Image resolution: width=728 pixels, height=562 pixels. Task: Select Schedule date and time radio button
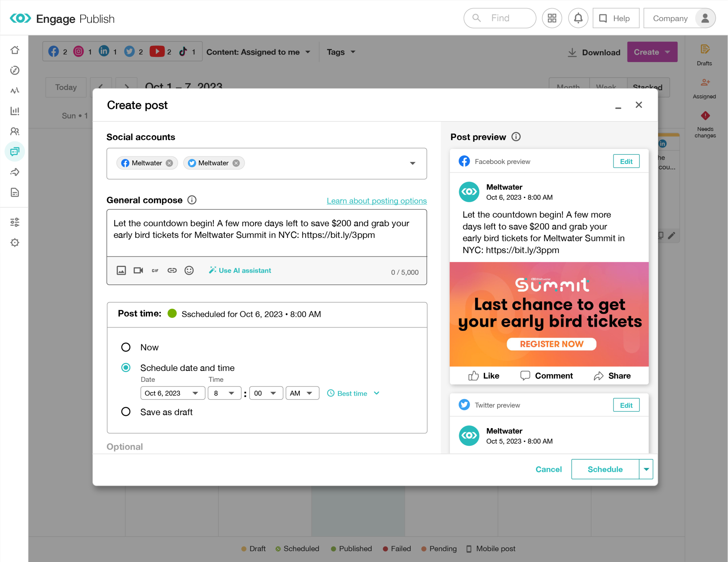pos(126,368)
